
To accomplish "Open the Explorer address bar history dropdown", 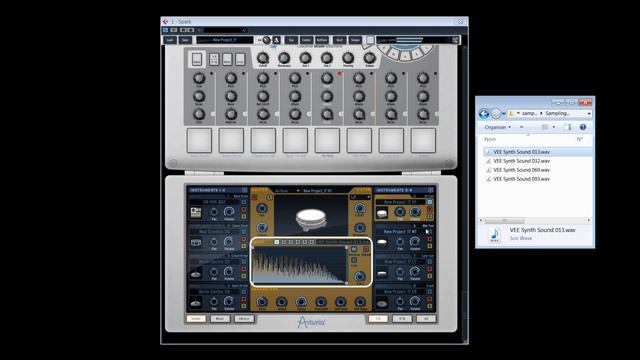I will click(x=589, y=113).
